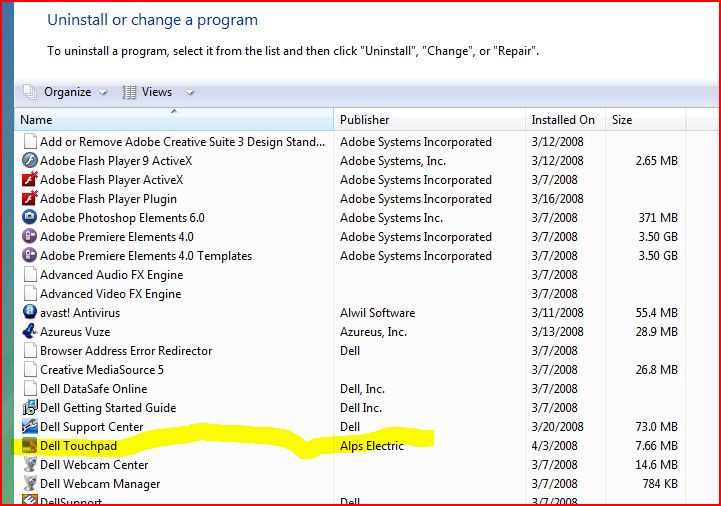This screenshot has height=506, width=721.
Task: Click the Azureus, Inc. publisher cell
Action: point(373,332)
